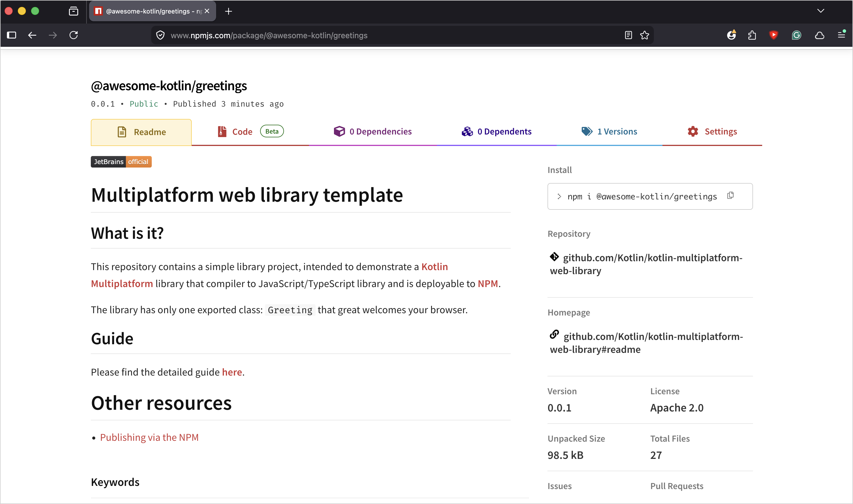The width and height of the screenshot is (853, 504).
Task: Open the Grammarly extension icon
Action: (x=796, y=35)
